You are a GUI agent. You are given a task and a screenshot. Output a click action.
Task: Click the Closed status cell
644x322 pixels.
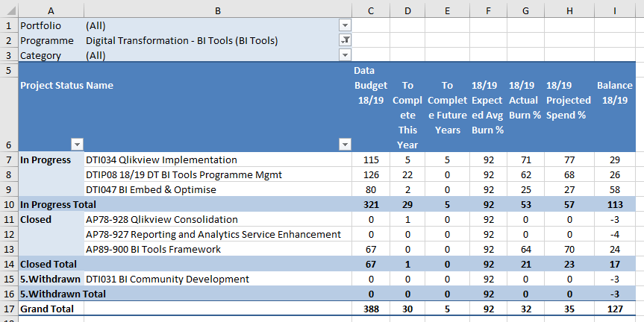click(35, 219)
